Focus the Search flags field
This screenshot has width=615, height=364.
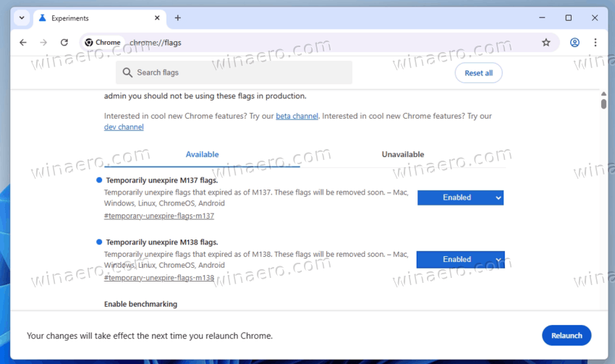click(234, 72)
